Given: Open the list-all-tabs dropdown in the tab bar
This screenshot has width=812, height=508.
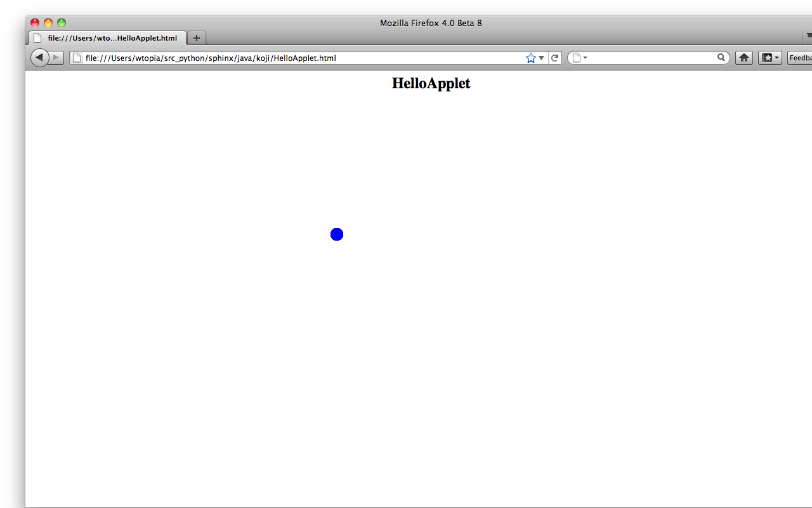Looking at the screenshot, I should pos(808,37).
